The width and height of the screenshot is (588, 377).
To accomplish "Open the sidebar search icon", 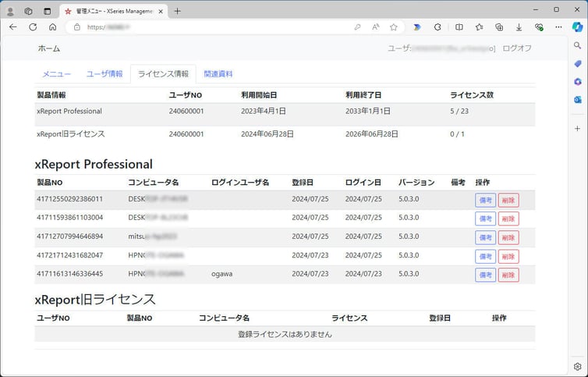I will pyautogui.click(x=578, y=45).
